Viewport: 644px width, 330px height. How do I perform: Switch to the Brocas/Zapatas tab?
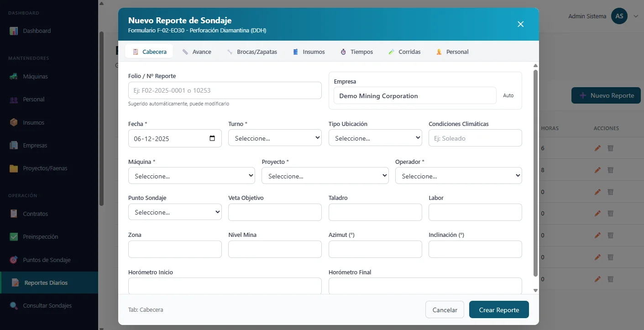coord(252,52)
